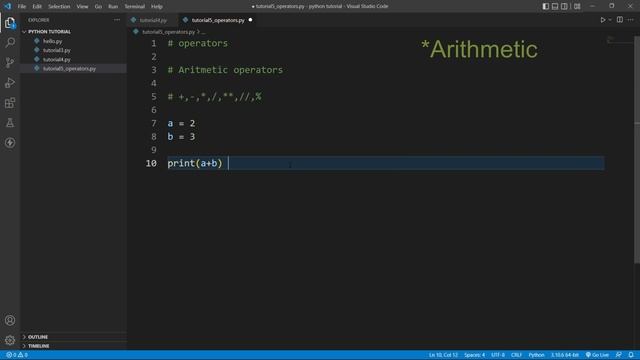
Task: Change end of line sequence CRLF
Action: click(x=516, y=355)
